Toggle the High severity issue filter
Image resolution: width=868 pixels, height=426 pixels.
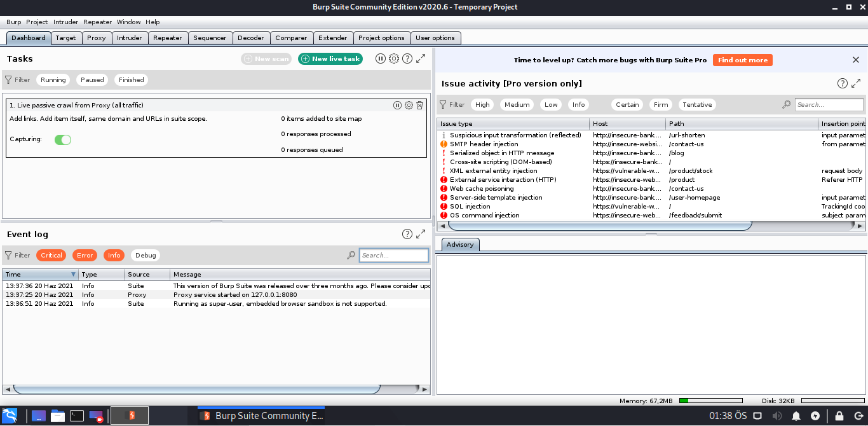(x=483, y=105)
